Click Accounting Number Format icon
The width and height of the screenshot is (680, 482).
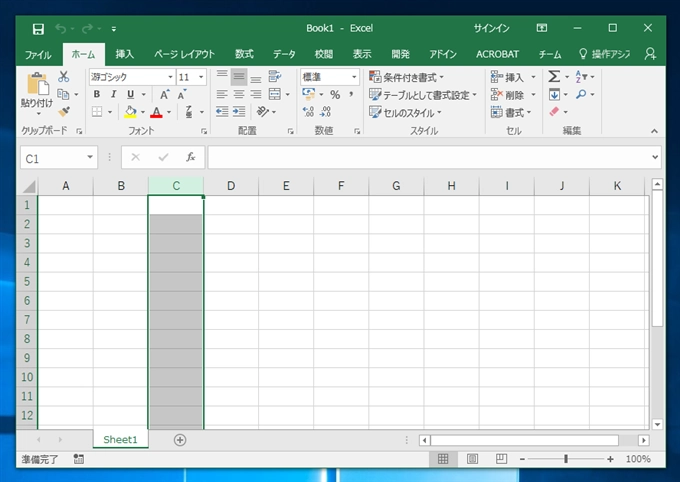[x=309, y=94]
